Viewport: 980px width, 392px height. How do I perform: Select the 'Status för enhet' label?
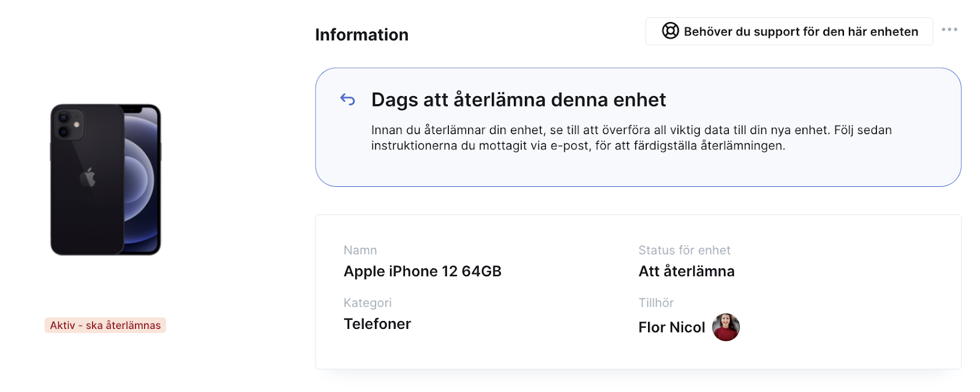click(x=684, y=250)
